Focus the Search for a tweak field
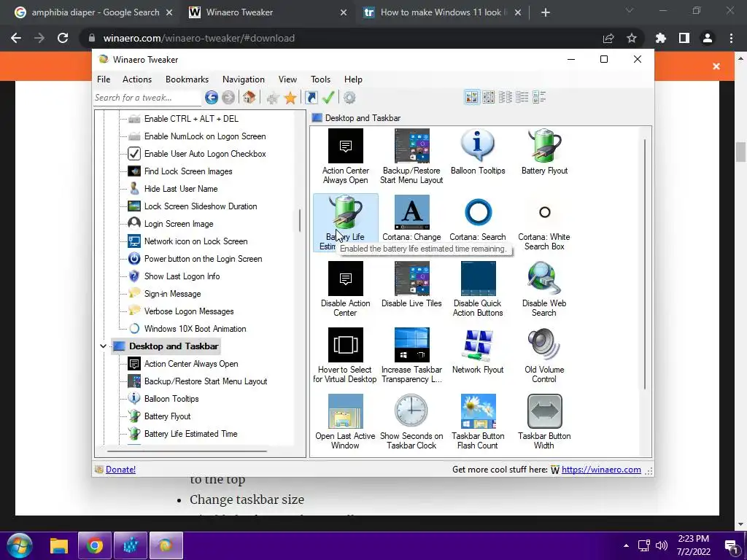747x560 pixels. 147,98
